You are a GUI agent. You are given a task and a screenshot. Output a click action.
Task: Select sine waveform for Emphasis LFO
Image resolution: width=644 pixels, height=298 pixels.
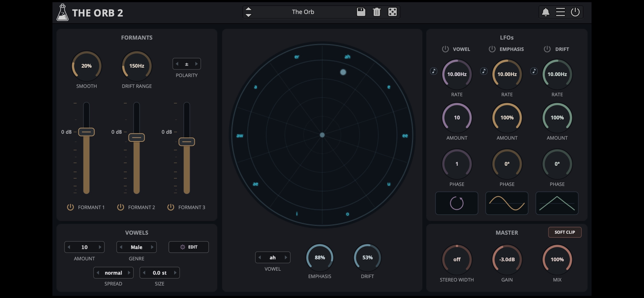(506, 203)
